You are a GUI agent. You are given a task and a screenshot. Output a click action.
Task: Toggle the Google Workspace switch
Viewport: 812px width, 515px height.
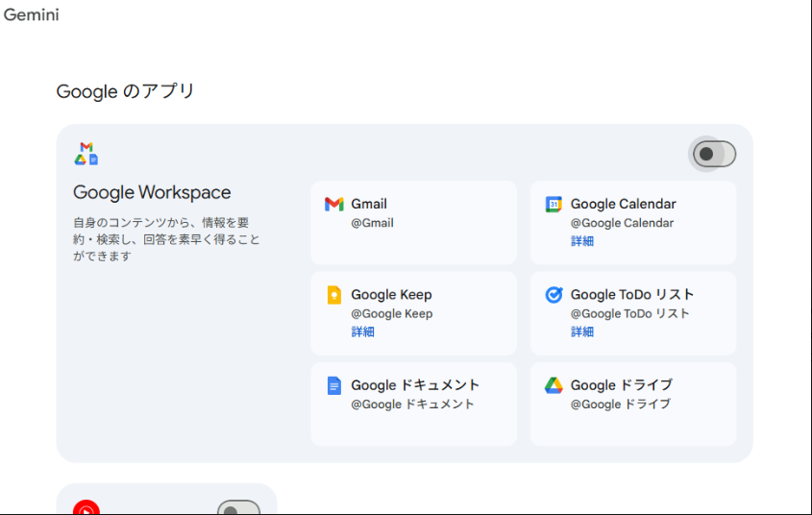[714, 154]
